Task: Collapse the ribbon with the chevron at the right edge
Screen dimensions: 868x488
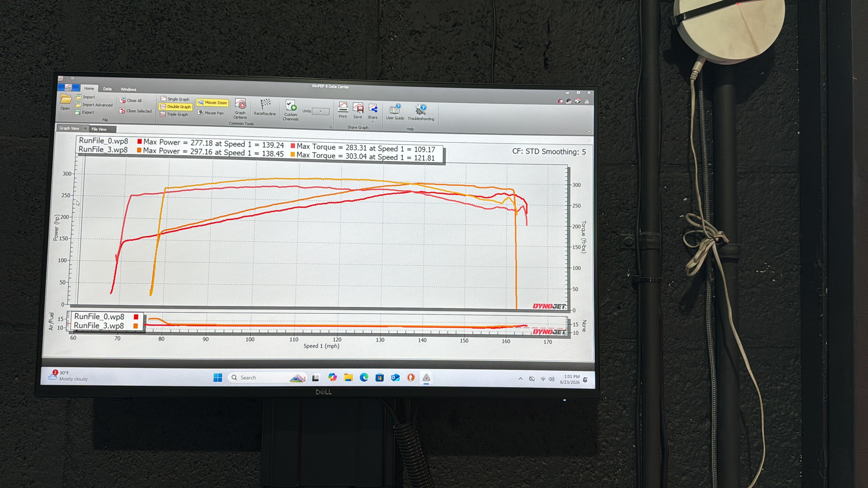Action: 589,132
